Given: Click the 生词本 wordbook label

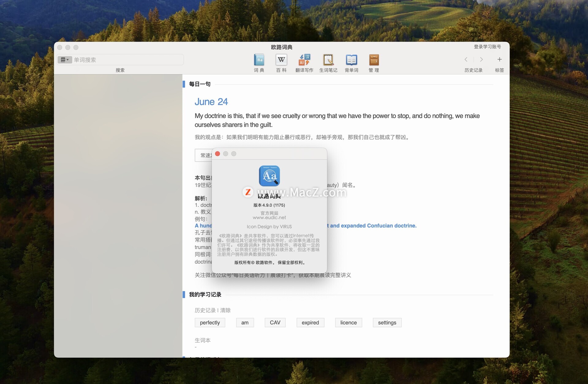Looking at the screenshot, I should tap(203, 340).
